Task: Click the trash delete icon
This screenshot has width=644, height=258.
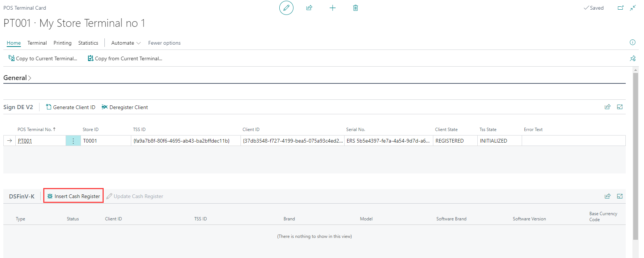Action: [355, 8]
